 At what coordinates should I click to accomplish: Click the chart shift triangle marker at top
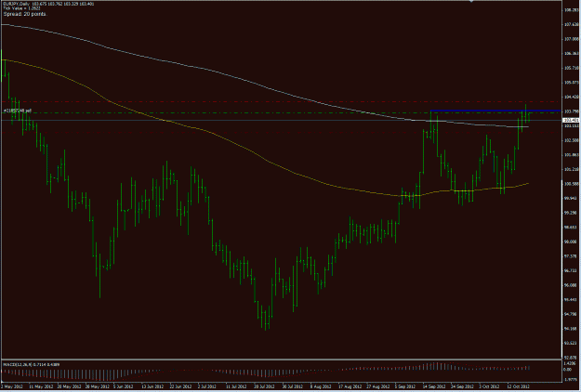click(x=471, y=2)
